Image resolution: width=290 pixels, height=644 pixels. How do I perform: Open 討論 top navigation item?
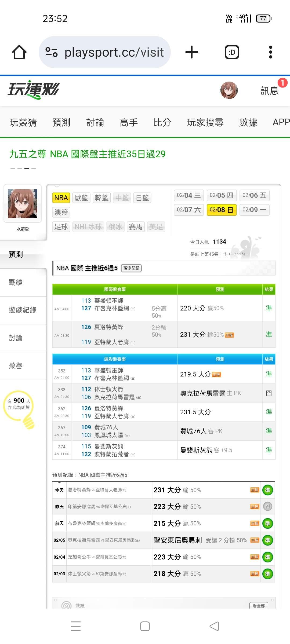coord(95,122)
